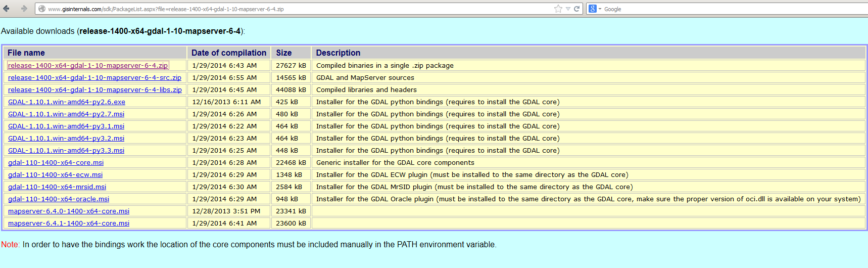Viewport: 868px width, 268px height.
Task: Select the gisinternals address bar URL
Action: (166, 9)
